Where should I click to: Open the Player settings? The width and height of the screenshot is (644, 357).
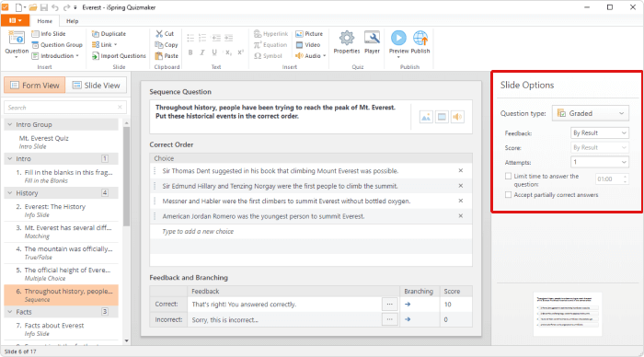tap(372, 42)
